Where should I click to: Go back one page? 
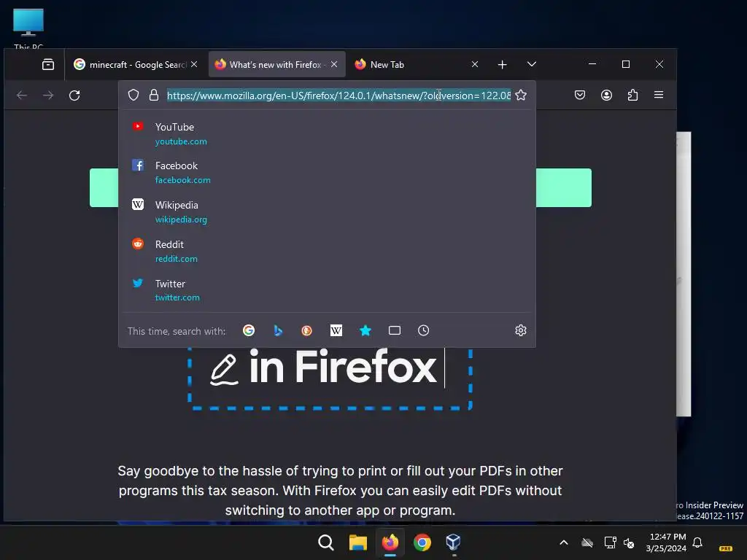pos(22,96)
